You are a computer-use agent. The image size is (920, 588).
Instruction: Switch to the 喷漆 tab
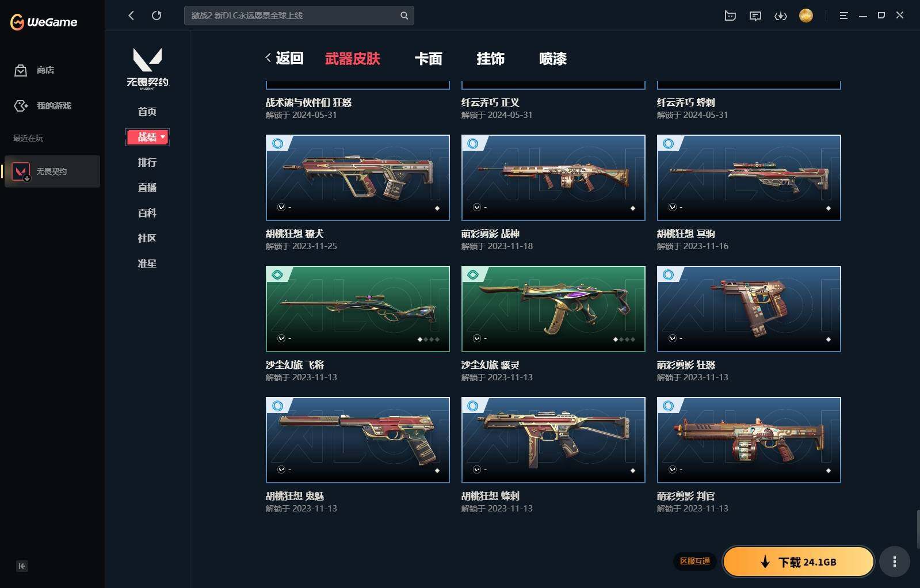click(553, 59)
